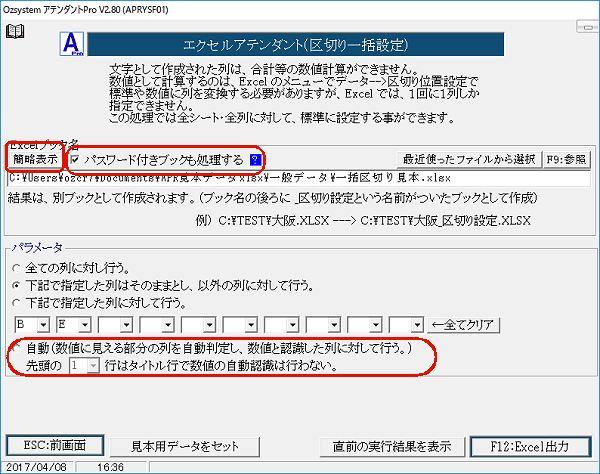Click the Excel book file path field
Viewport: 600px width, 474px height.
click(x=298, y=178)
